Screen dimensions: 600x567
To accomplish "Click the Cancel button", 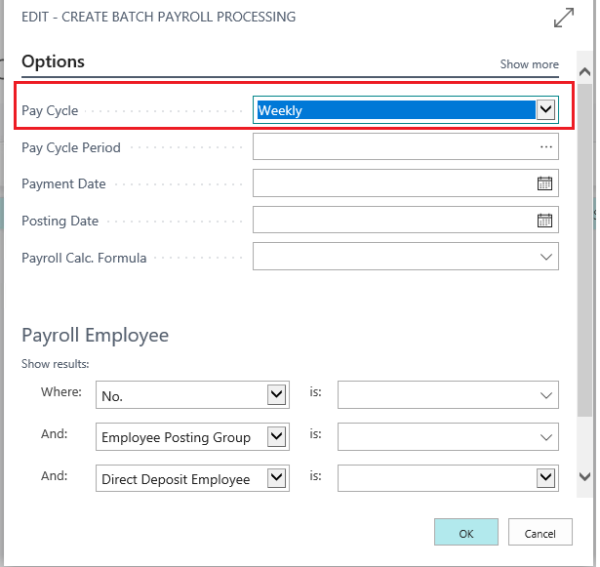I will click(540, 532).
